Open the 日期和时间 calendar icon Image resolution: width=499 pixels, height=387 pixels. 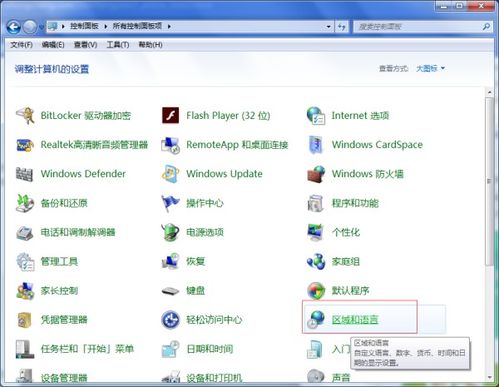pos(170,349)
